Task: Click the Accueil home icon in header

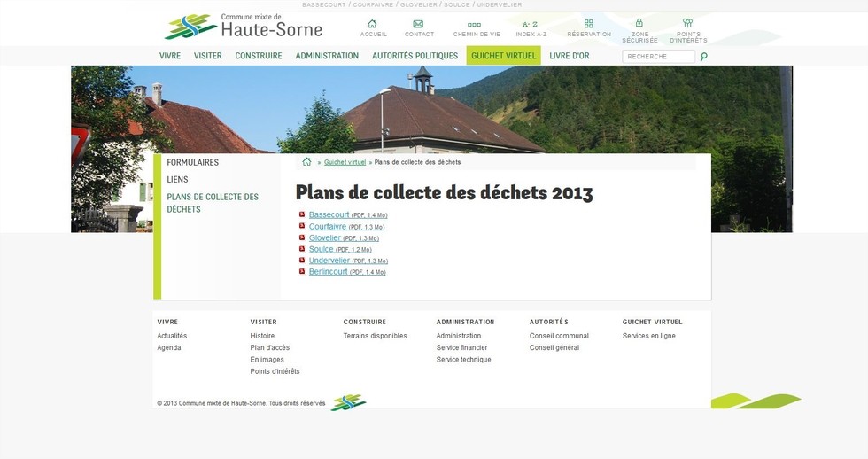Action: [x=373, y=24]
